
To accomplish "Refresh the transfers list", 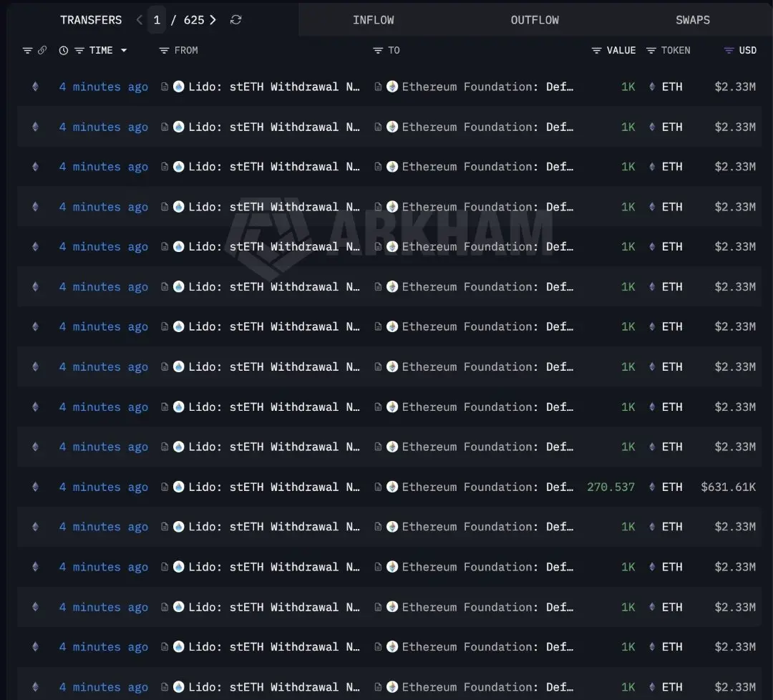I will [235, 20].
